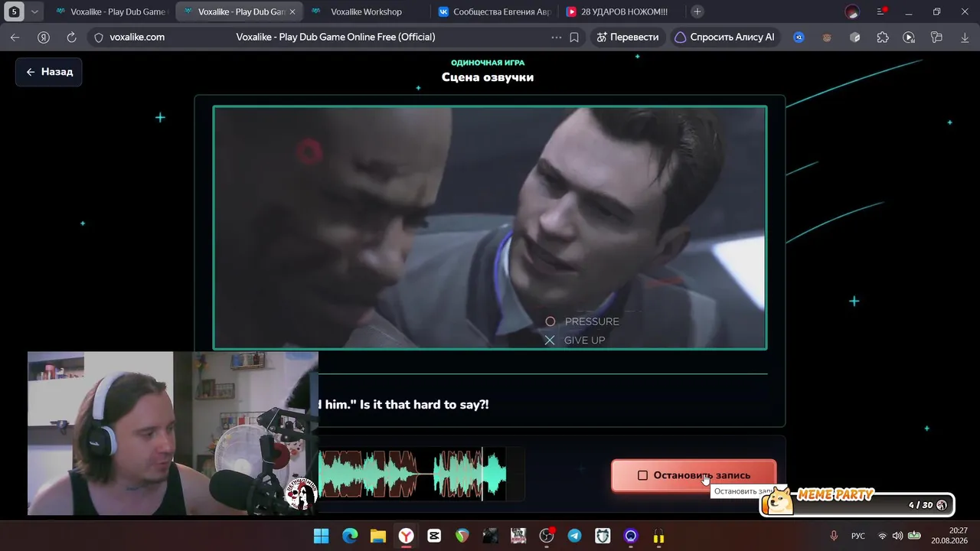Image resolution: width=980 pixels, height=551 pixels.
Task: Open the Yandex Browser main menu
Action: (881, 11)
